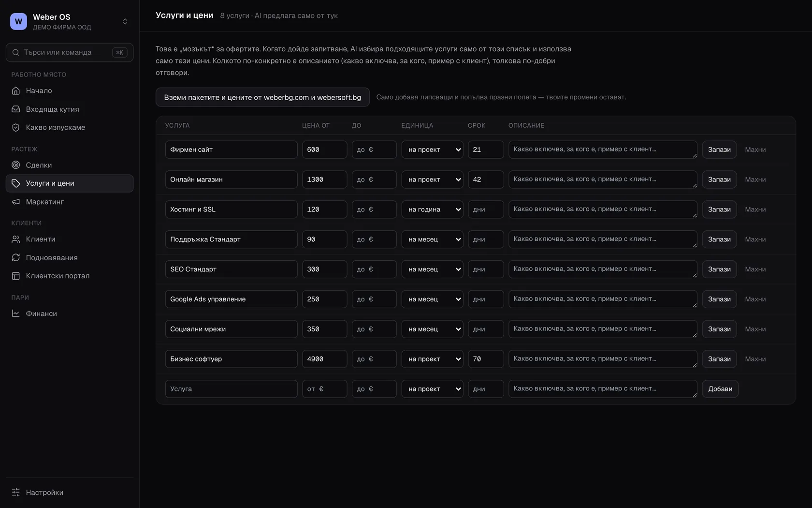Click the Маркетинг megaphone icon

click(16, 202)
